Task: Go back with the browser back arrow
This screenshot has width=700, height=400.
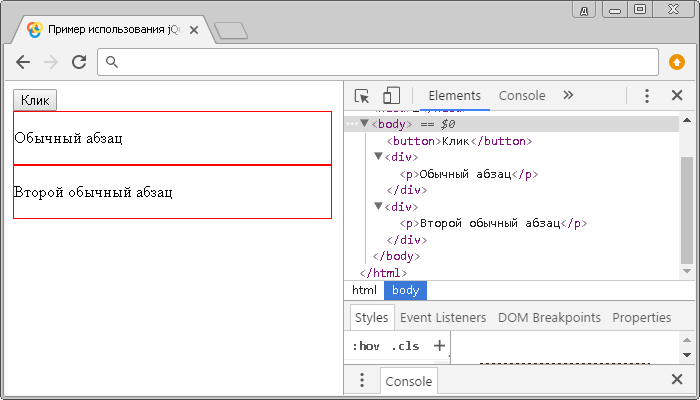Action: click(x=23, y=62)
